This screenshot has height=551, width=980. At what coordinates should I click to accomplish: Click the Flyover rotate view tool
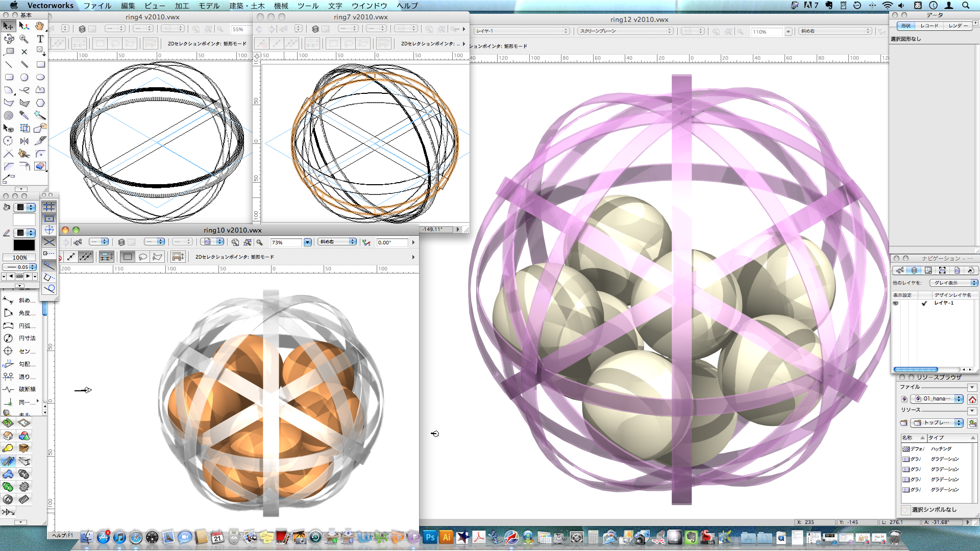9,39
